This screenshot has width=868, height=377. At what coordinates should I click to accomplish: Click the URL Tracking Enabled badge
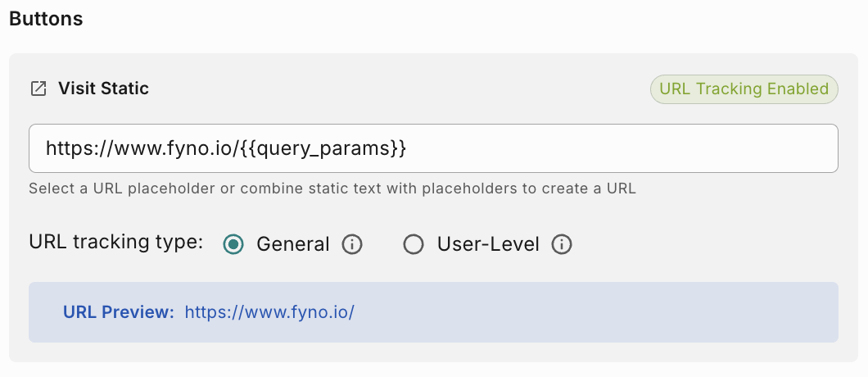744,89
